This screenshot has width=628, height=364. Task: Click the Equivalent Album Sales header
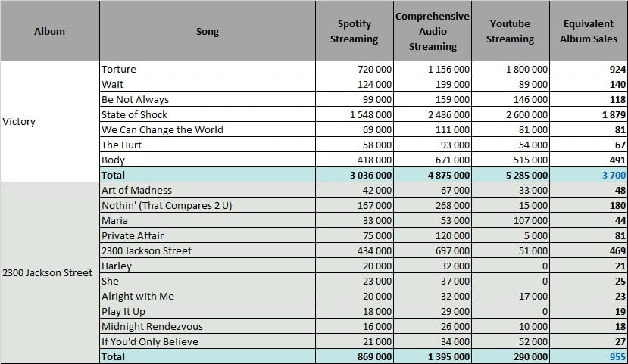589,31
